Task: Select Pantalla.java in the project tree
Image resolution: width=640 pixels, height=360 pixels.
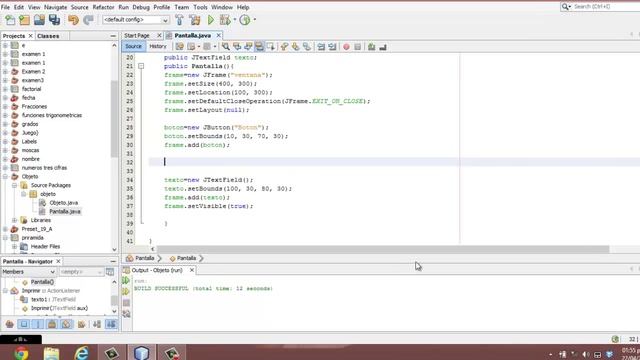Action: point(65,211)
